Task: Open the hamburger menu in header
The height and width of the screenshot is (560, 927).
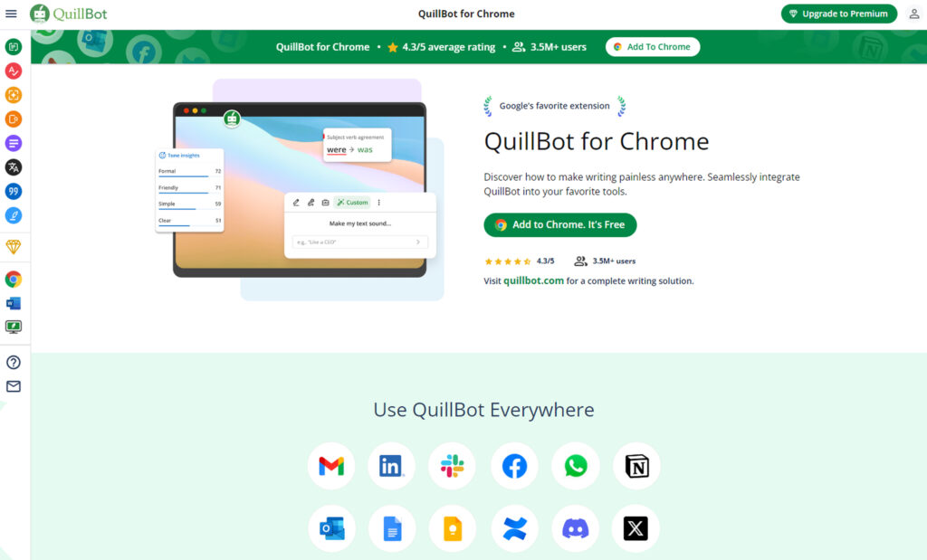Action: [x=11, y=14]
